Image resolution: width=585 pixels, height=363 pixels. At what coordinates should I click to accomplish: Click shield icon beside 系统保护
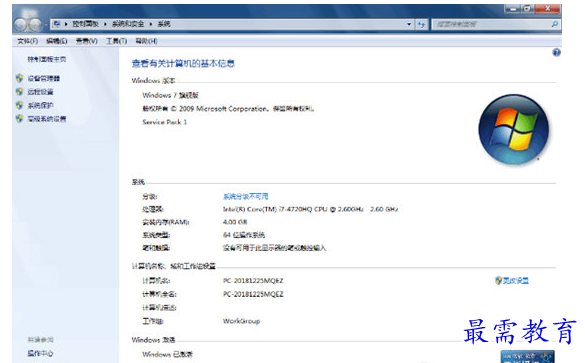click(x=19, y=105)
